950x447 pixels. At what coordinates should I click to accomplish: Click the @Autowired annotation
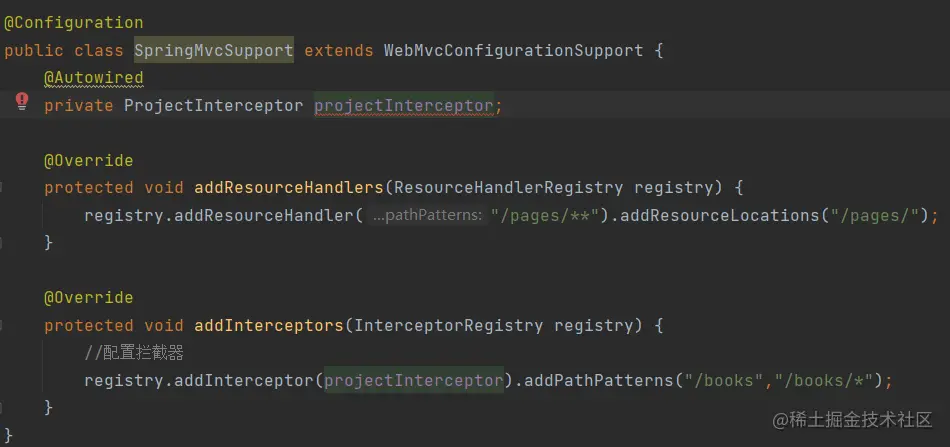[93, 77]
